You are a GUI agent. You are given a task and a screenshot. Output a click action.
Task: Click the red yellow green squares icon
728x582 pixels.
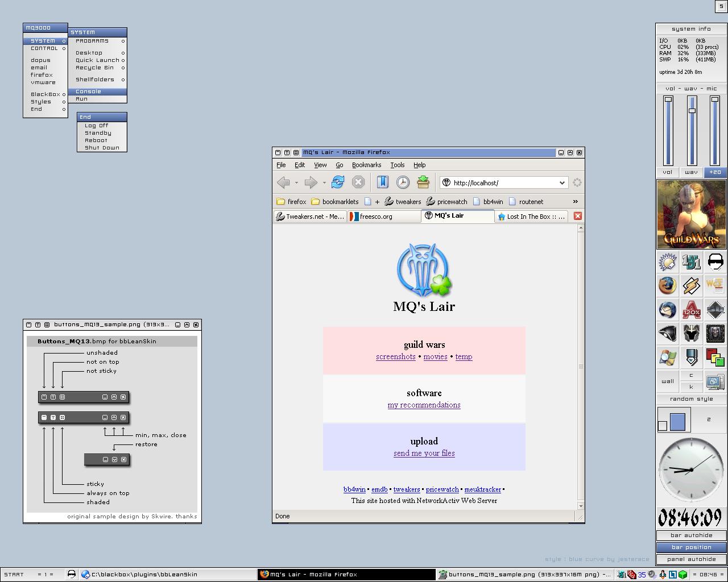715,357
